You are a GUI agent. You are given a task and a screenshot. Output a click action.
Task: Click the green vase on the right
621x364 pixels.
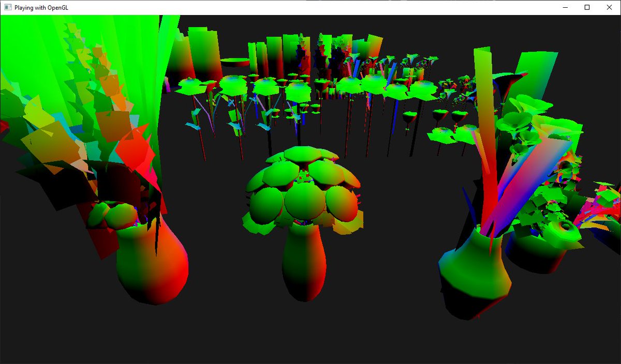pos(474,269)
